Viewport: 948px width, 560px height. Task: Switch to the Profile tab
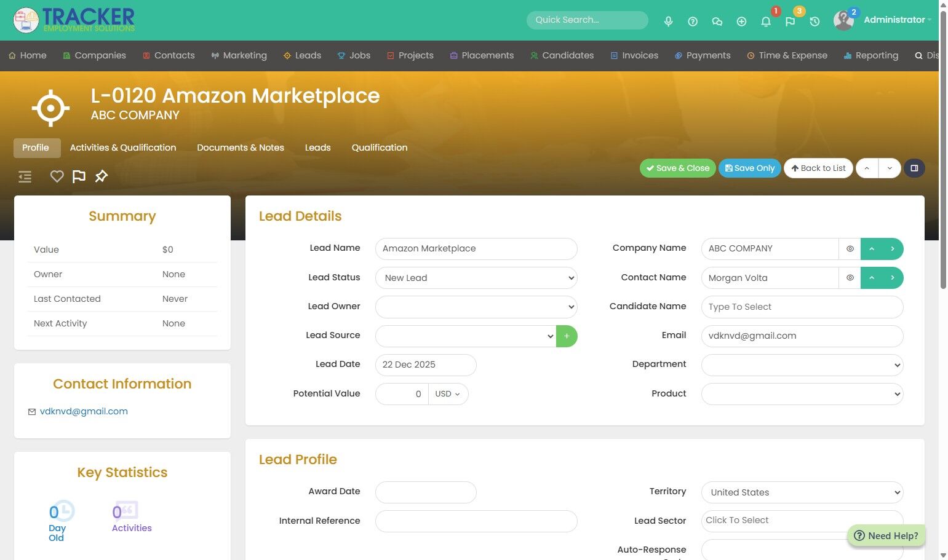[36, 148]
